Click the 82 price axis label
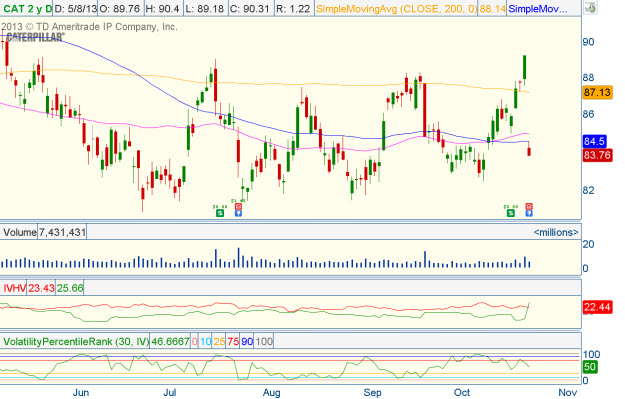 point(588,191)
